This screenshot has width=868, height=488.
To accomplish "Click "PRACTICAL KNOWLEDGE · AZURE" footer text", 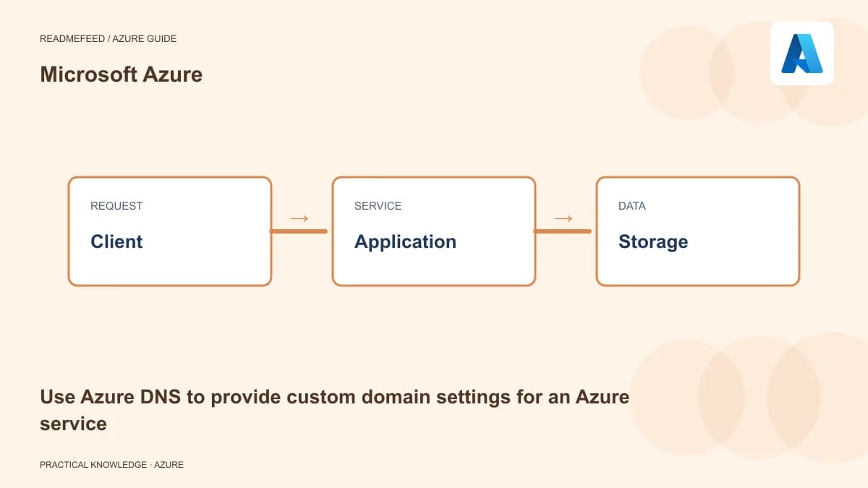I will pos(111,465).
